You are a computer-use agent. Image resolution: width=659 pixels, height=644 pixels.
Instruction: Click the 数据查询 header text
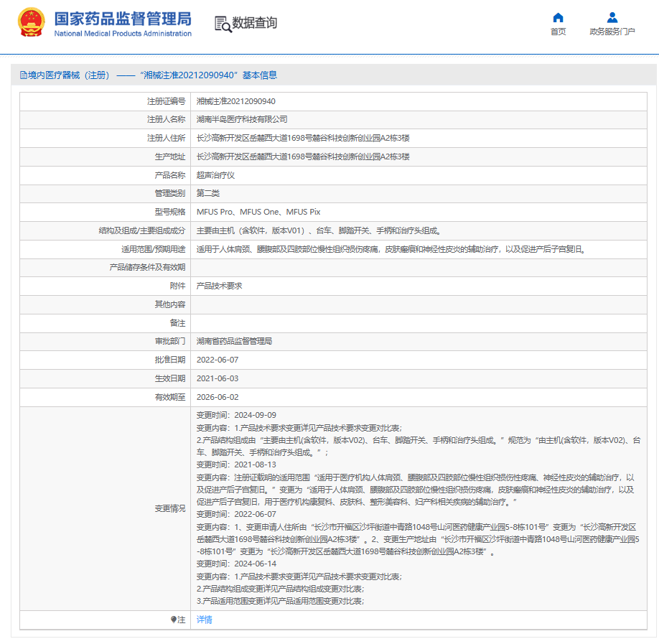tap(254, 23)
